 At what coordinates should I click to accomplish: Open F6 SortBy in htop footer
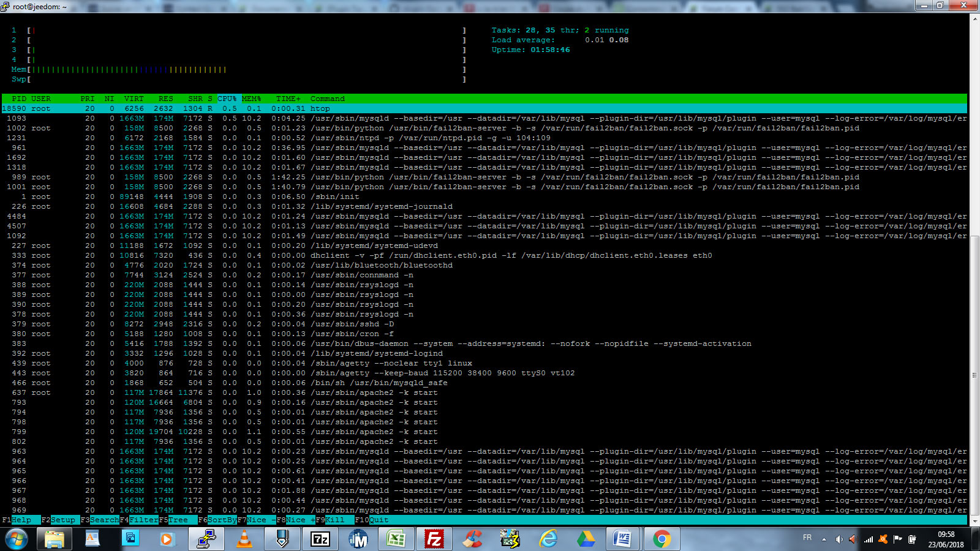(x=217, y=520)
